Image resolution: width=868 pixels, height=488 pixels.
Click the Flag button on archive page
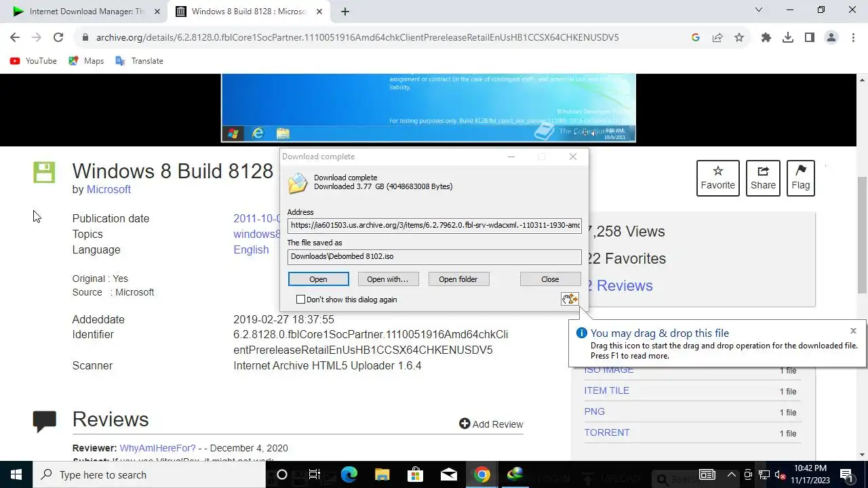[800, 178]
